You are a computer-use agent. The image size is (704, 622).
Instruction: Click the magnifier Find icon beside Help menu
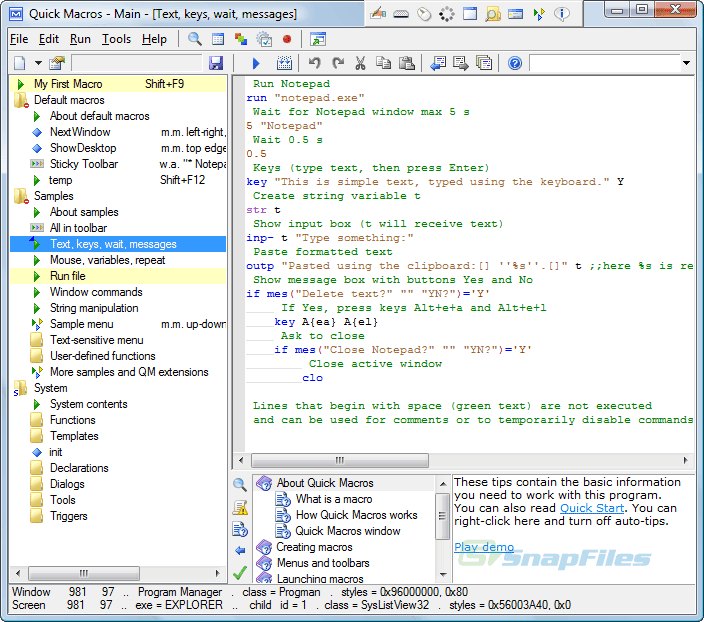click(194, 39)
